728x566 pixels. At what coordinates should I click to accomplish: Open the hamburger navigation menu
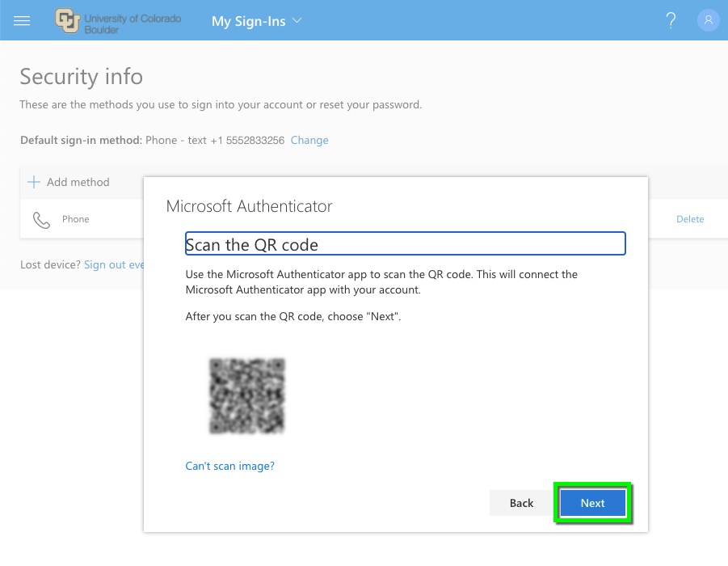pos(21,21)
